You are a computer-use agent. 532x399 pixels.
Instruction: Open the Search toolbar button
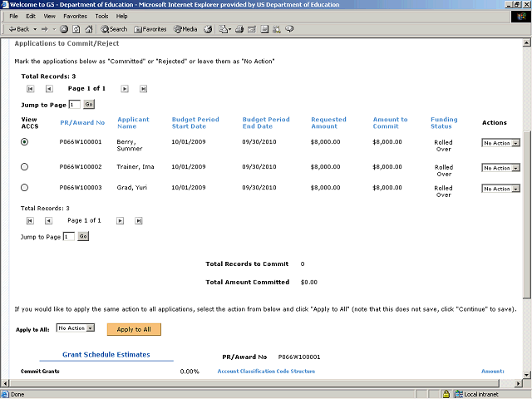pyautogui.click(x=114, y=30)
